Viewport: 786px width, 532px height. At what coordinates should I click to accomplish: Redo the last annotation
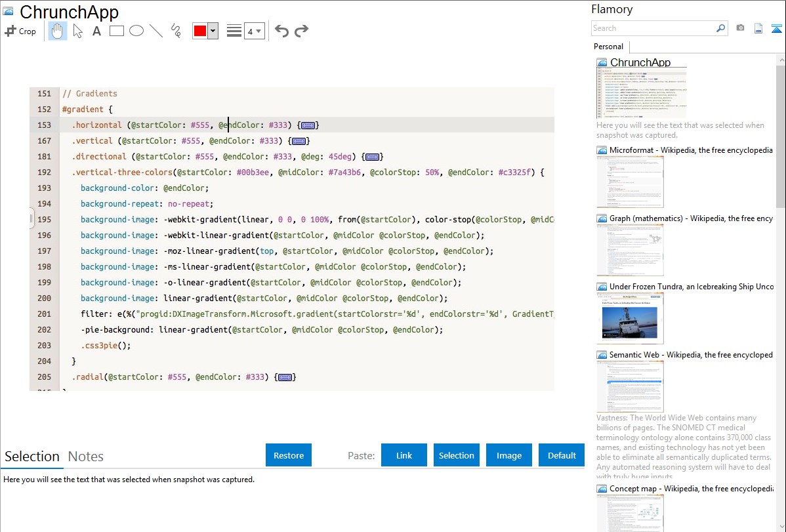click(301, 31)
